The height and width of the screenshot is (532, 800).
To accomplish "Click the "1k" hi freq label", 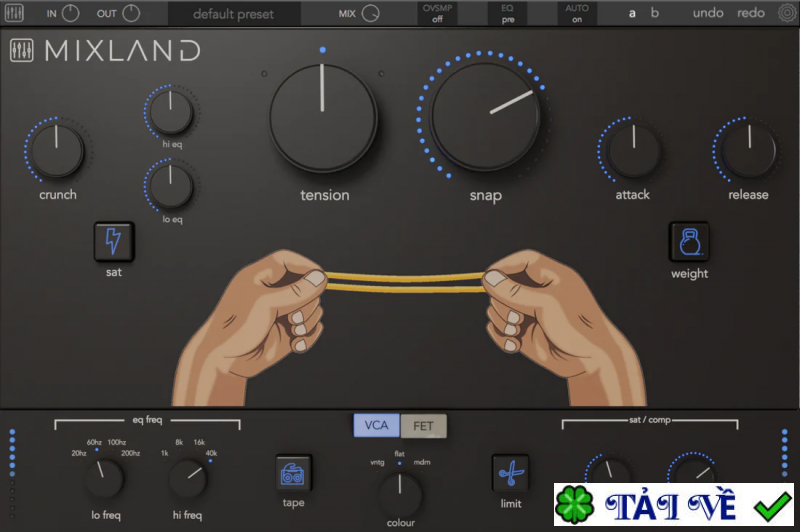I will 164,453.
